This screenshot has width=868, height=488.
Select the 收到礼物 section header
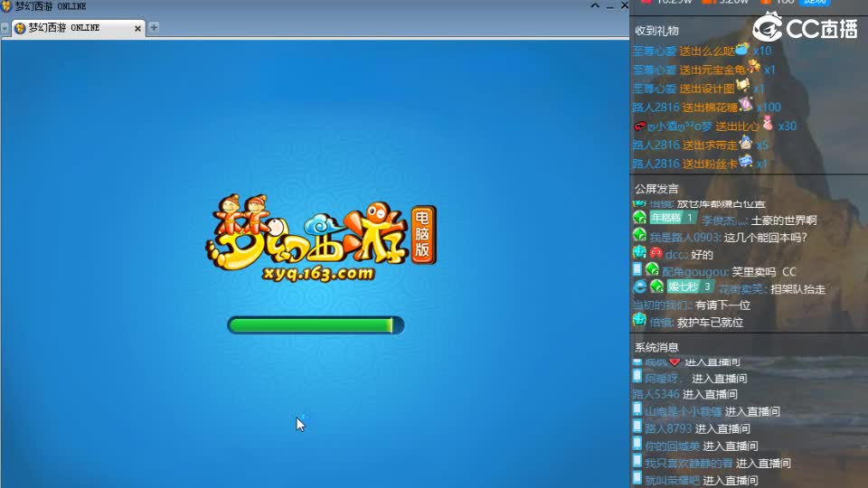click(656, 31)
